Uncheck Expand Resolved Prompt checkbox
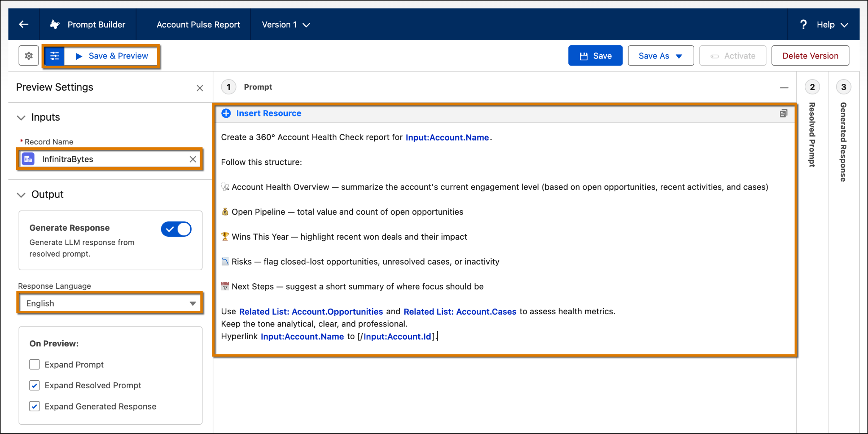 pyautogui.click(x=35, y=385)
